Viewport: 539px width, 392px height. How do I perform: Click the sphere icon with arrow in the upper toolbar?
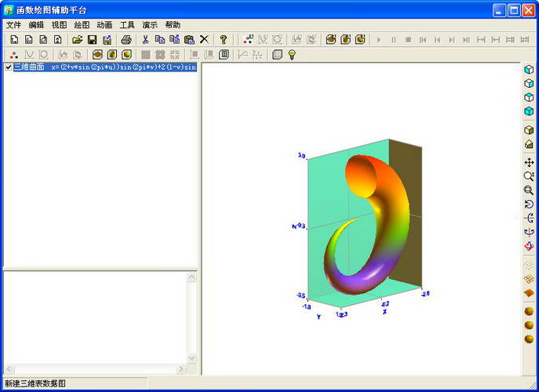click(x=360, y=39)
